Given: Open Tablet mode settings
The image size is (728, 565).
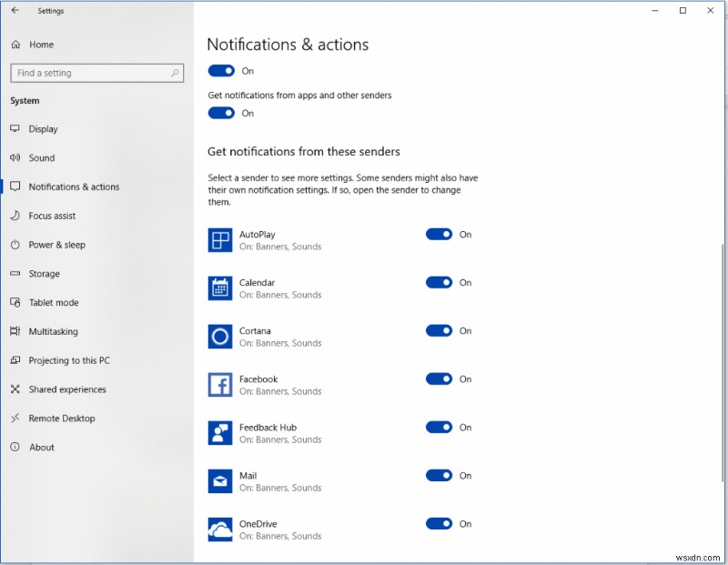Looking at the screenshot, I should point(52,303).
